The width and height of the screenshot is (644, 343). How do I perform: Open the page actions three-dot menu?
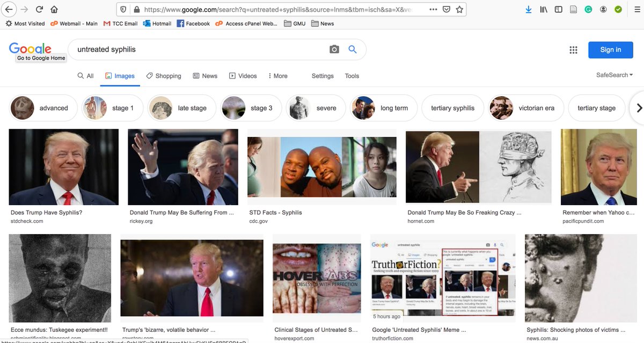(x=433, y=9)
